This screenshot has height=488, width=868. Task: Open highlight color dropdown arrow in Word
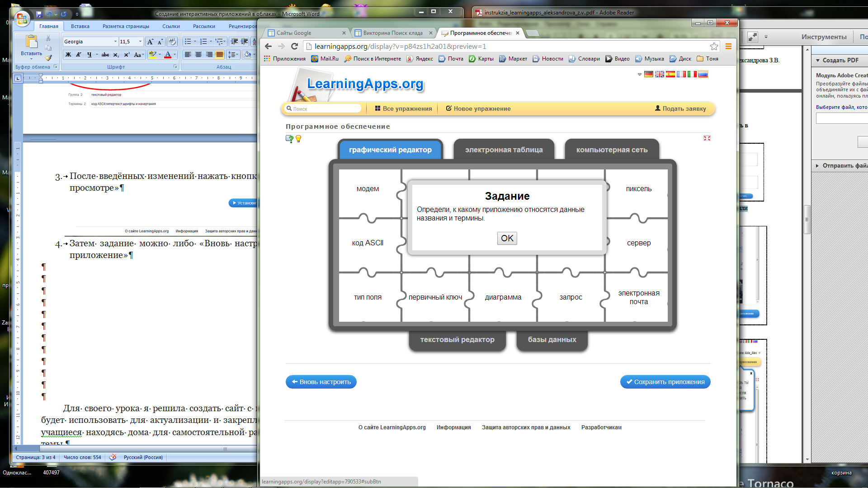pyautogui.click(x=160, y=55)
